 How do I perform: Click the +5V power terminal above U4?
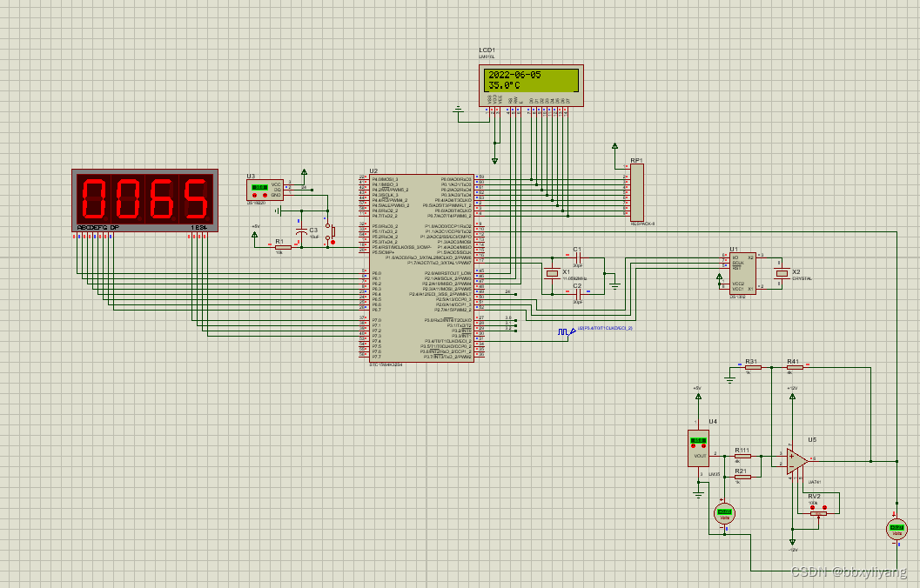(x=698, y=397)
